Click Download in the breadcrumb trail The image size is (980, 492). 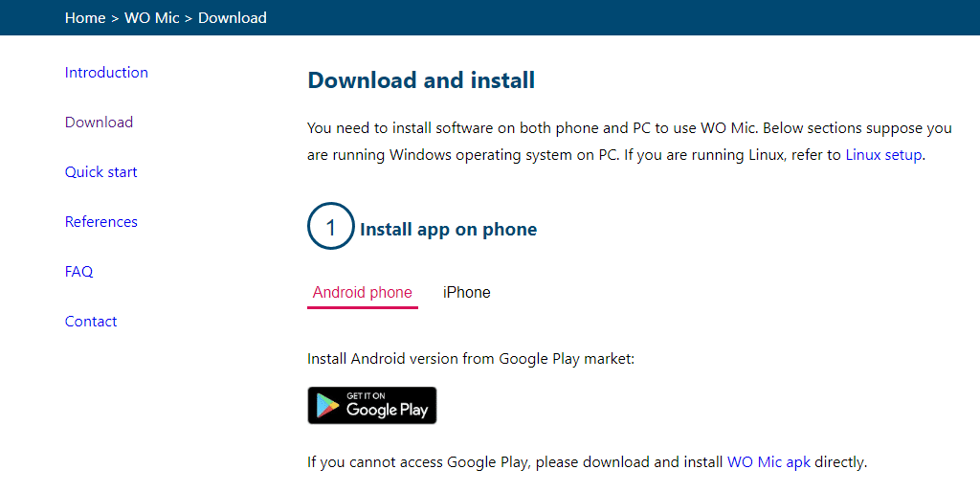233,18
